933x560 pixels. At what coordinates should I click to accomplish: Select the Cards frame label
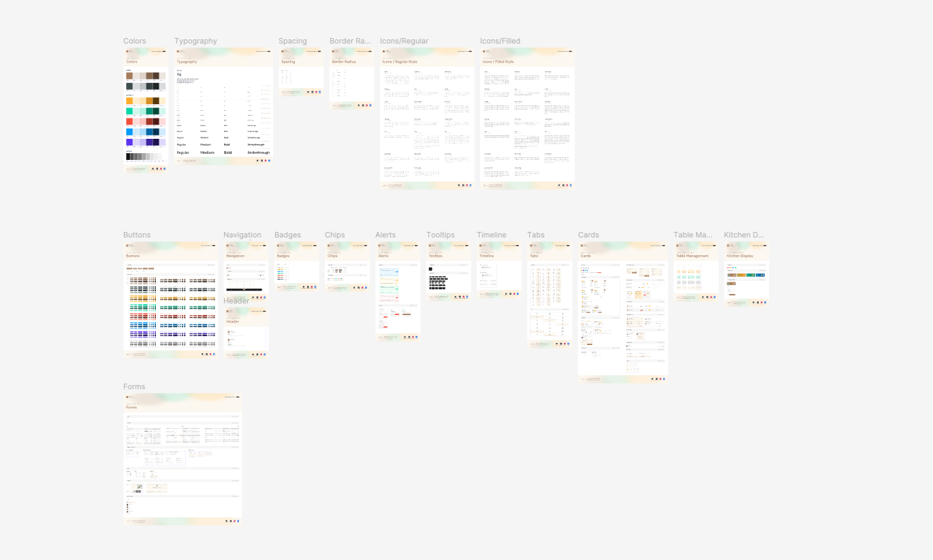pyautogui.click(x=588, y=235)
